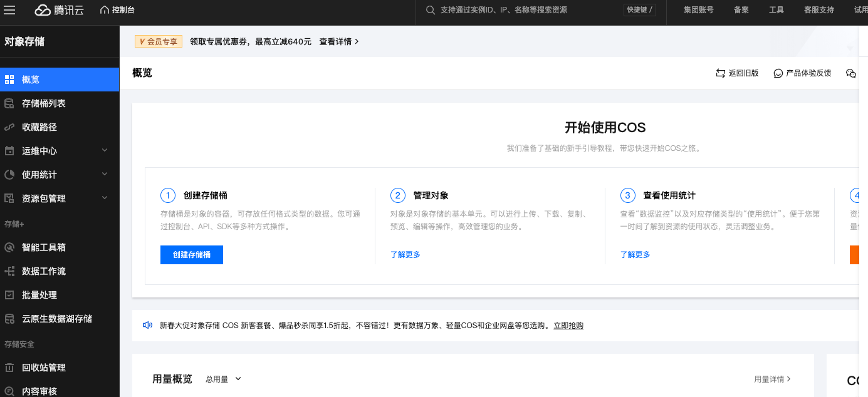Open 集团账号 in top navigation
The height and width of the screenshot is (397, 868).
point(698,10)
